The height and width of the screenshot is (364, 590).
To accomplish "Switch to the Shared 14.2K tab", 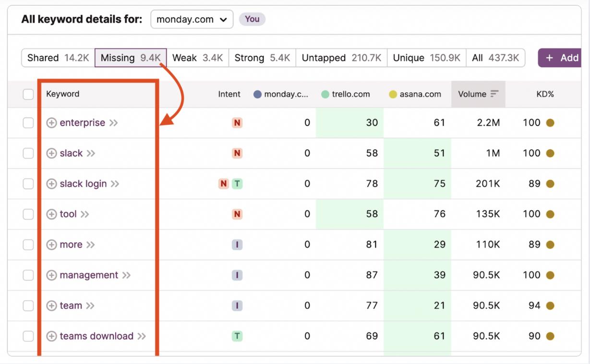I will tap(58, 58).
